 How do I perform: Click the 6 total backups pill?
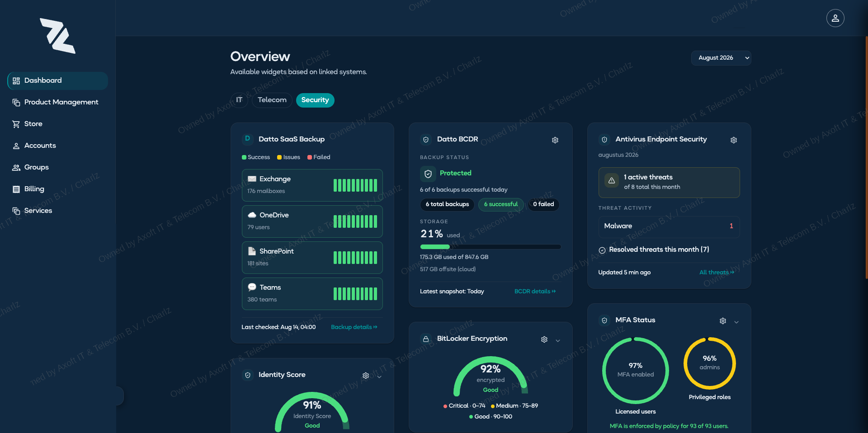tap(447, 204)
